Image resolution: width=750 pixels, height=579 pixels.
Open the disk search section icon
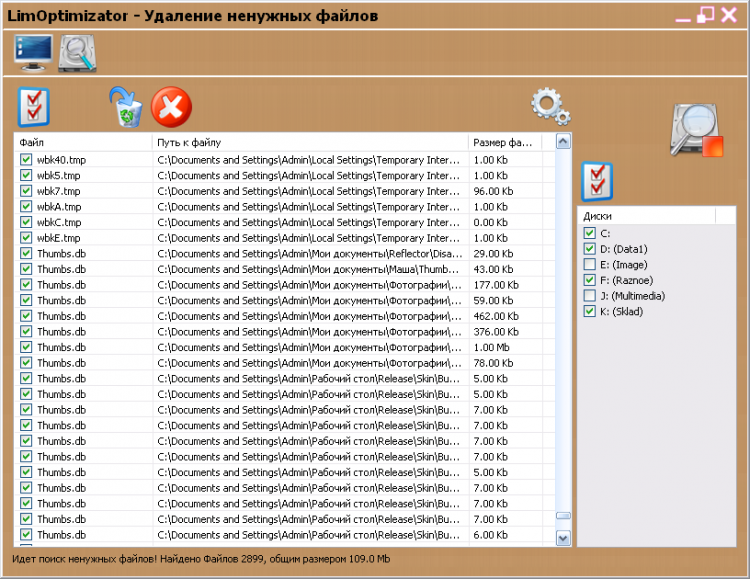77,54
